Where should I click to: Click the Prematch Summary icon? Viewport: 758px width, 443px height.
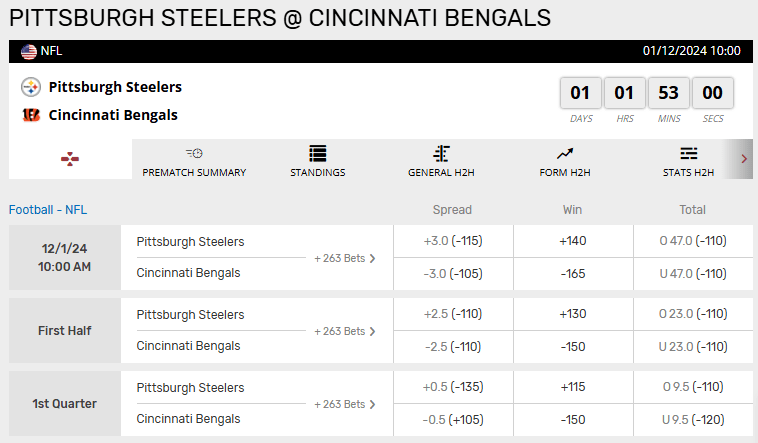pyautogui.click(x=194, y=153)
